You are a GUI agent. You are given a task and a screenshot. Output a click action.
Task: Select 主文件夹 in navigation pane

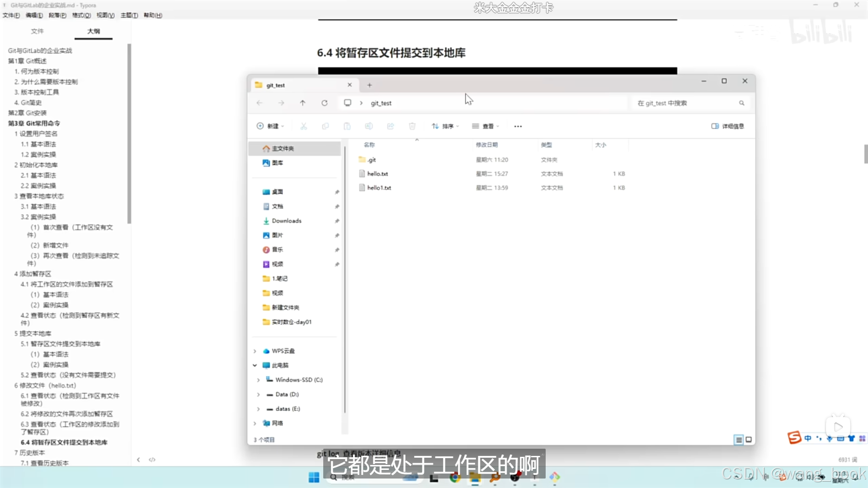point(295,149)
